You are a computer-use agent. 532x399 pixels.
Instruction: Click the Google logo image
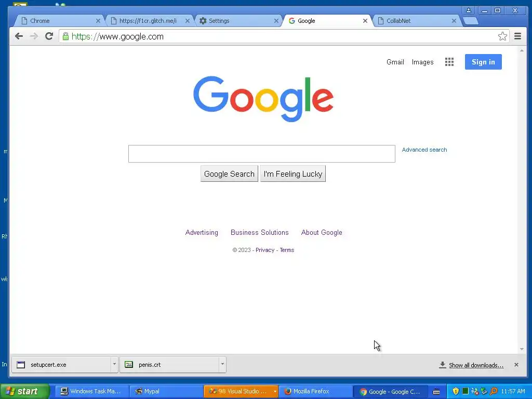(x=263, y=98)
